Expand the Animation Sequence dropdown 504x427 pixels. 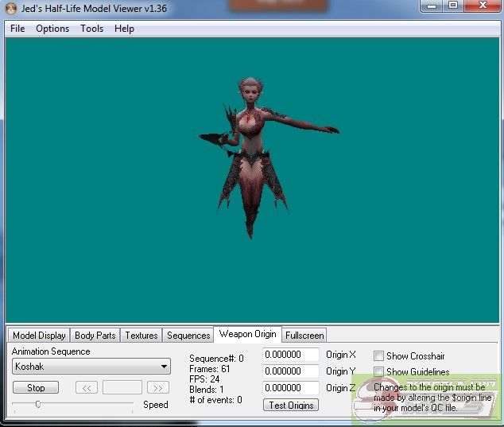coord(164,367)
